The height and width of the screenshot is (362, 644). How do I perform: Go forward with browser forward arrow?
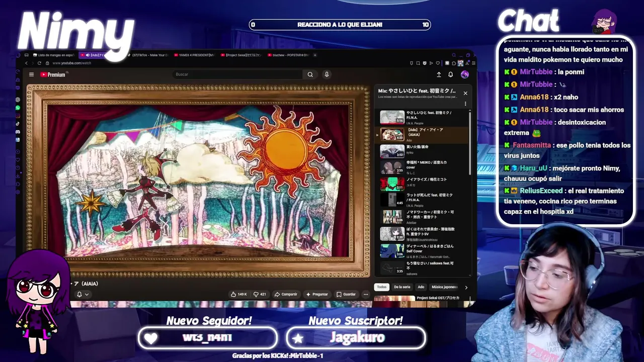[33, 63]
